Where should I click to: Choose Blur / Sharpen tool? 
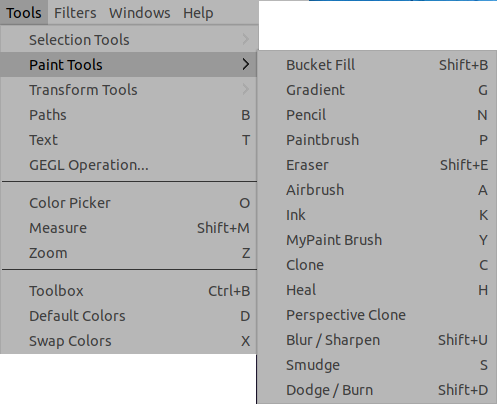[x=377, y=340]
